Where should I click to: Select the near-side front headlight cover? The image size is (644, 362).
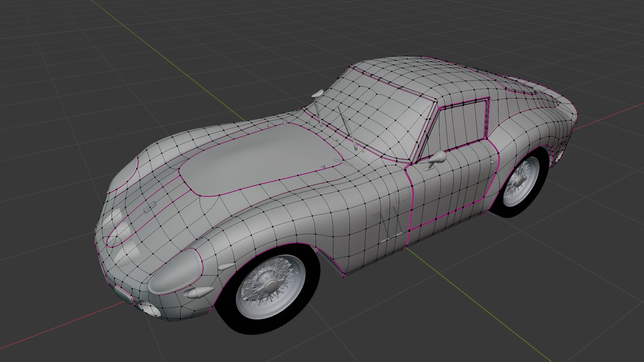[175, 272]
